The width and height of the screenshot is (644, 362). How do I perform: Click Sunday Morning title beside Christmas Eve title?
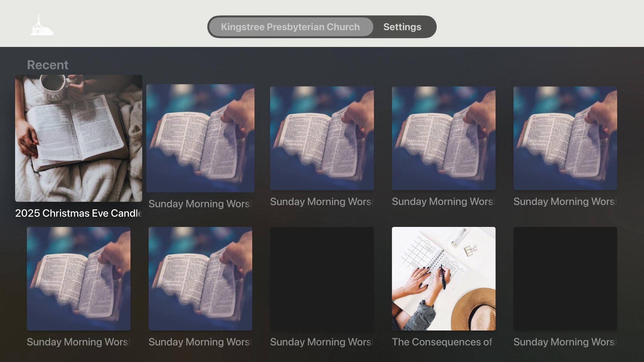[x=200, y=204]
